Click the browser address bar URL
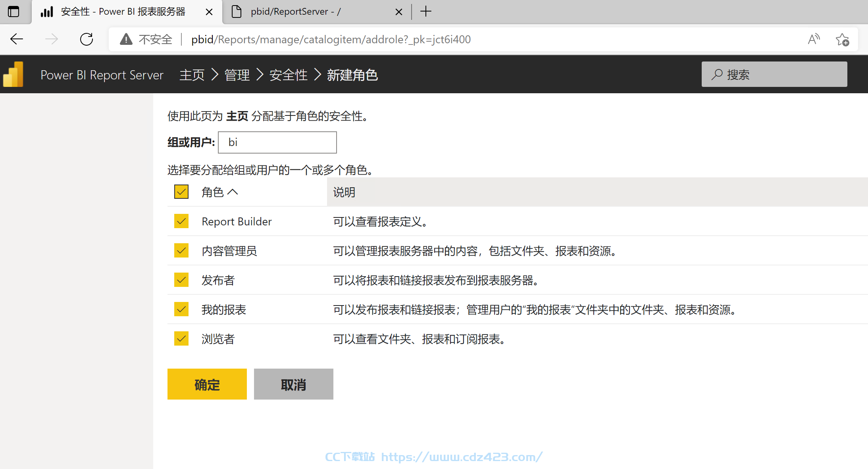This screenshot has height=469, width=868. coord(331,39)
